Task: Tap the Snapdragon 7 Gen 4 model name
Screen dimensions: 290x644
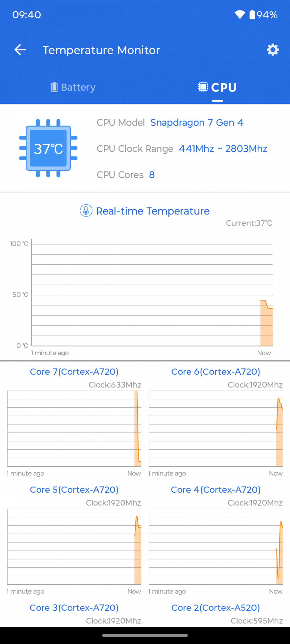Action: click(x=197, y=122)
